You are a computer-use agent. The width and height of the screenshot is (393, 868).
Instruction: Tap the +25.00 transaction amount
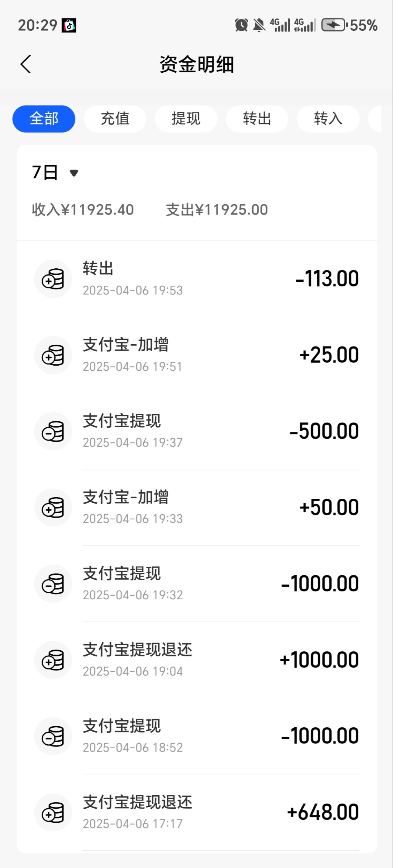(329, 355)
